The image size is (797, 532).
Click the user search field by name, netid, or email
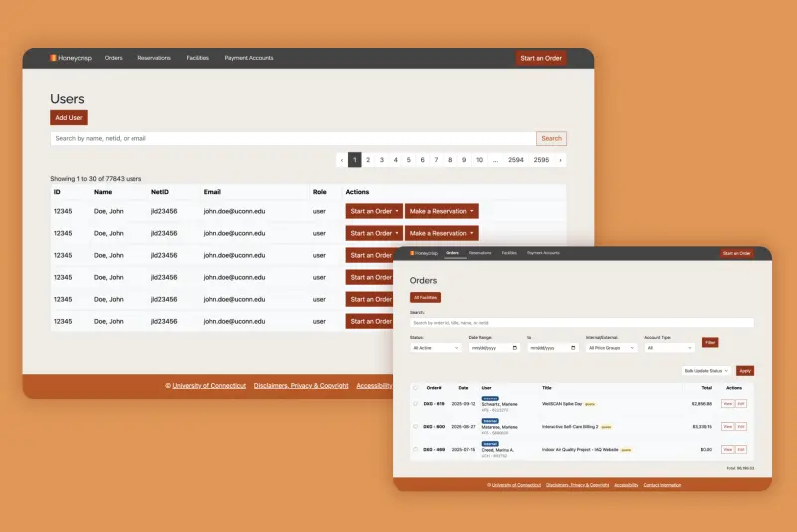click(x=293, y=138)
